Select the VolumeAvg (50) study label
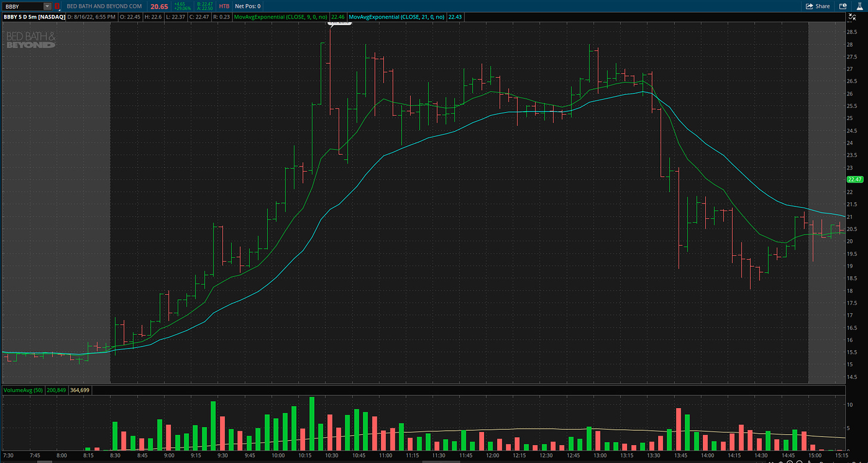 [23, 390]
